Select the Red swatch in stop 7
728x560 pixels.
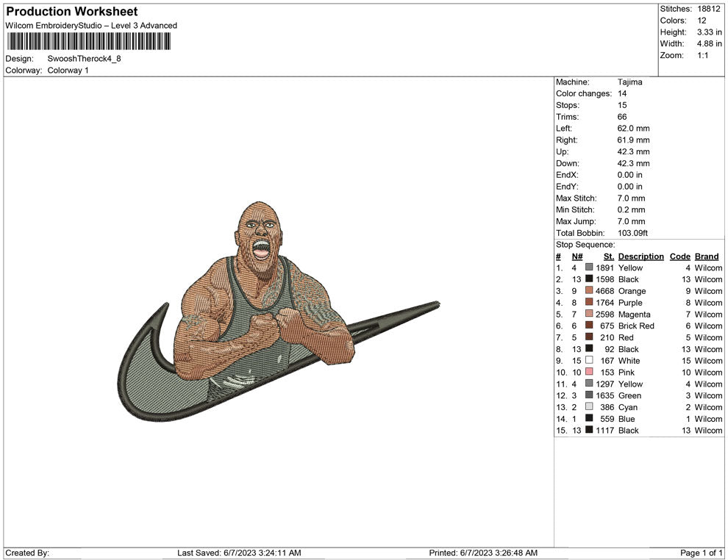589,337
